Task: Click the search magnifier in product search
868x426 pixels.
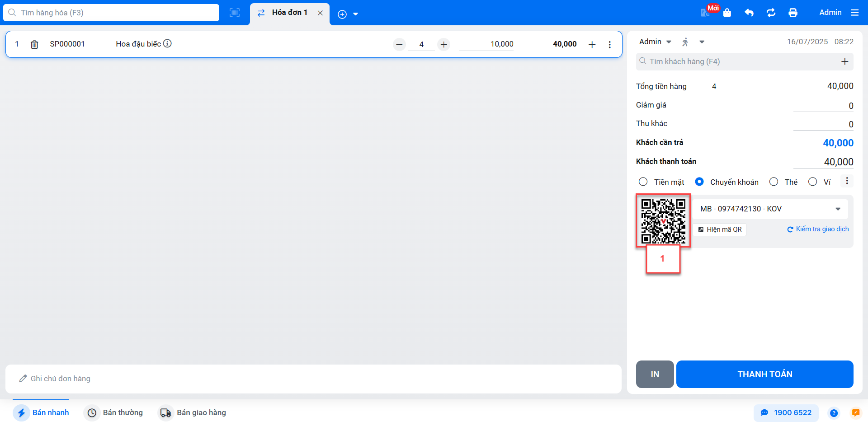Action: click(12, 13)
